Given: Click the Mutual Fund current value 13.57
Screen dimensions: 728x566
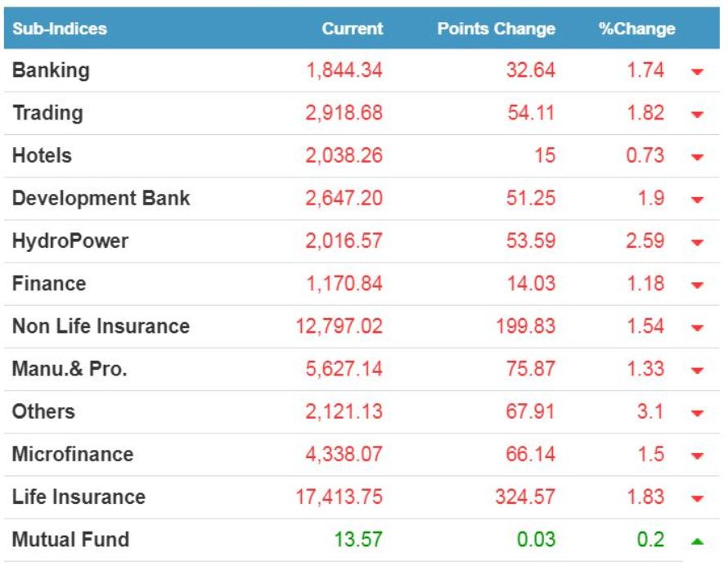Looking at the screenshot, I should (358, 540).
